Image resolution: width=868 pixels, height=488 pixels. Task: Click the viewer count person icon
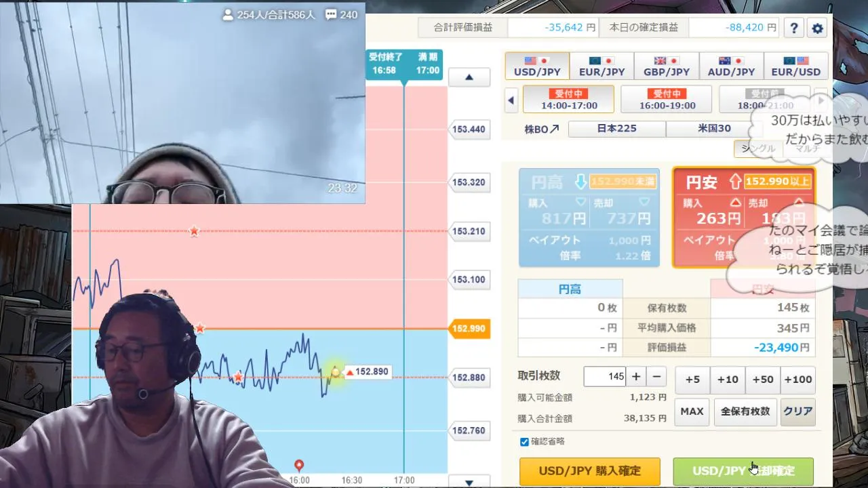tap(228, 14)
